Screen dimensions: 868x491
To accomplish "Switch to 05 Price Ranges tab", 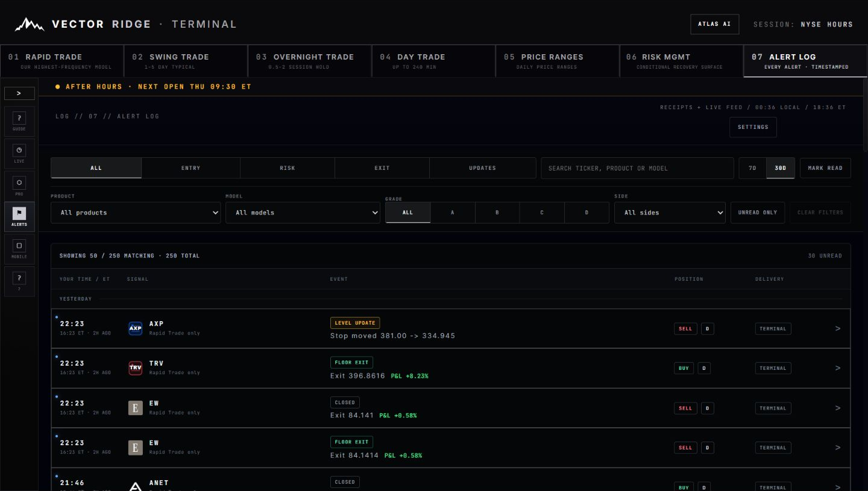I will (558, 61).
